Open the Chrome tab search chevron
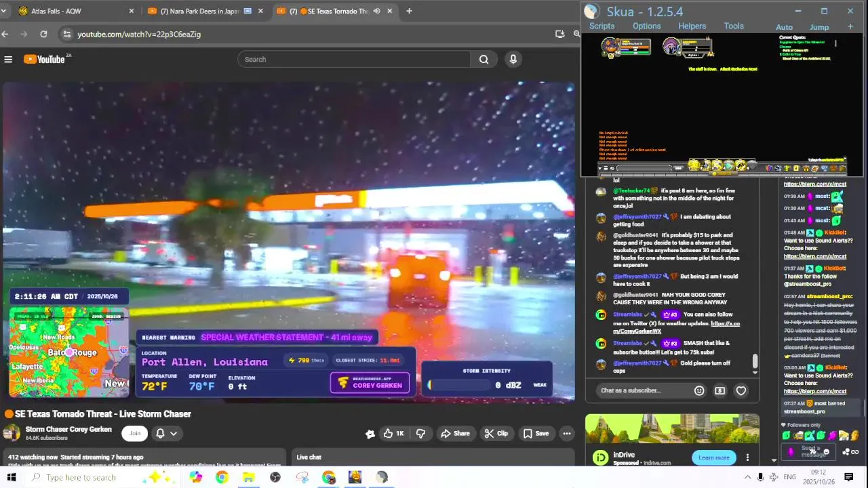 tap(3, 11)
